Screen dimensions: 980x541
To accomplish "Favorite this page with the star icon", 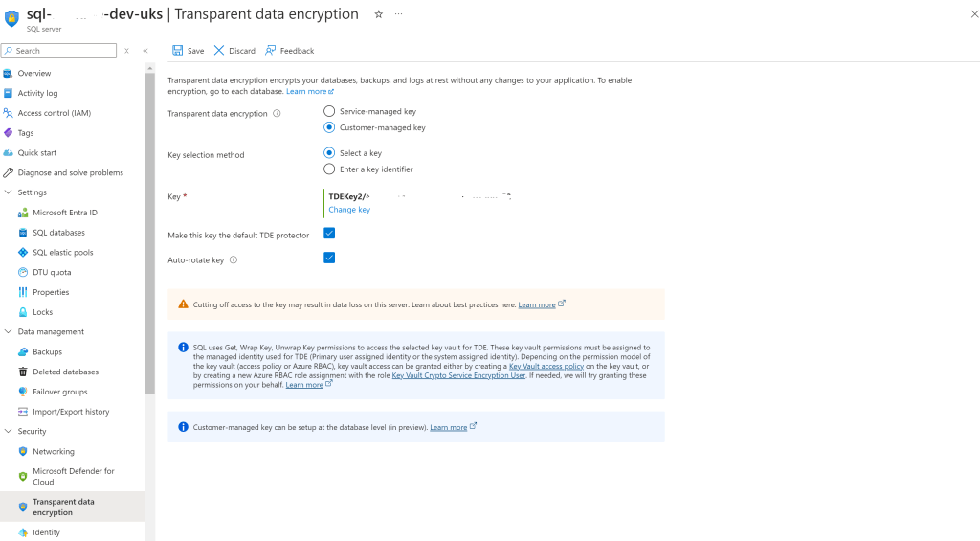I will (x=378, y=14).
